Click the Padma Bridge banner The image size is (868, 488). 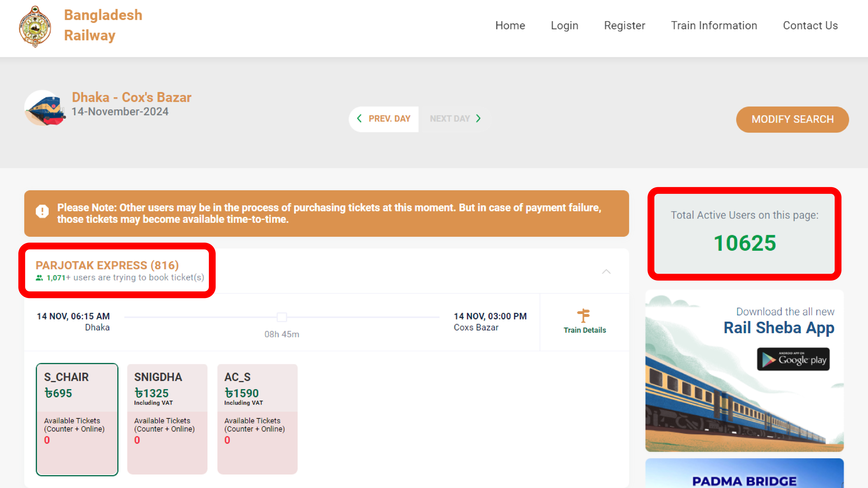coord(744,473)
